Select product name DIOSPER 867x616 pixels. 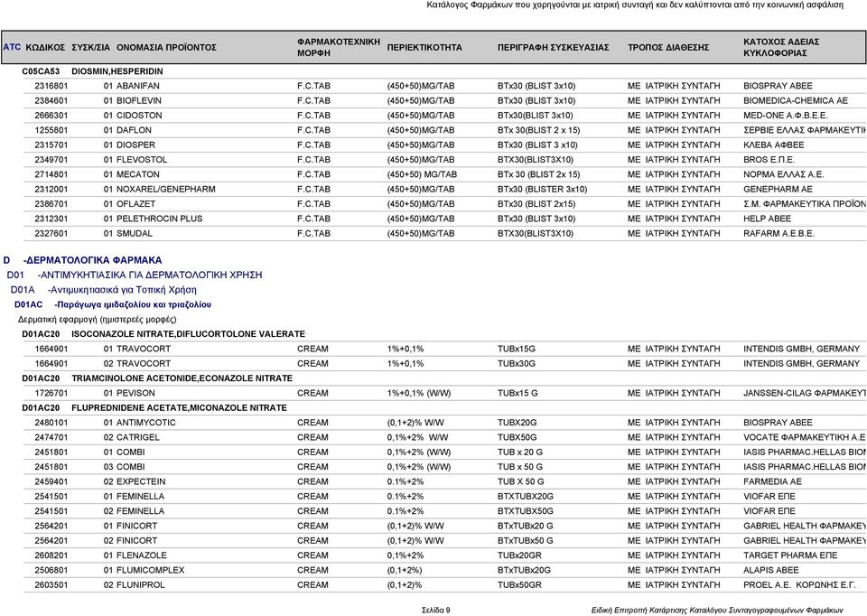(135, 145)
